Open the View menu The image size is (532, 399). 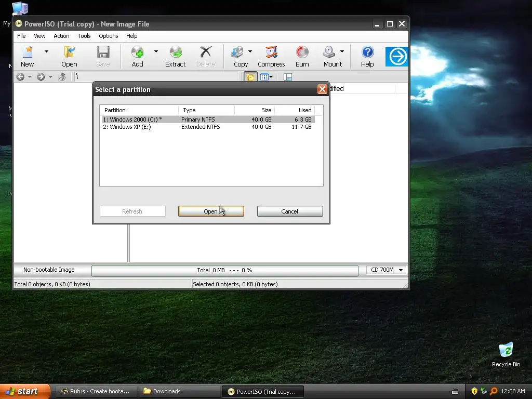tap(39, 36)
